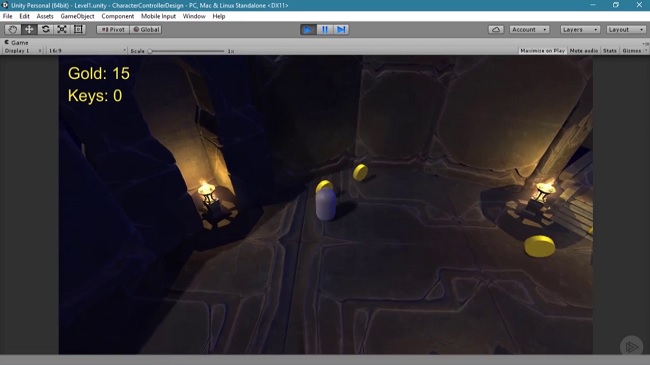The image size is (650, 365).
Task: Pause the running game
Action: 325,29
